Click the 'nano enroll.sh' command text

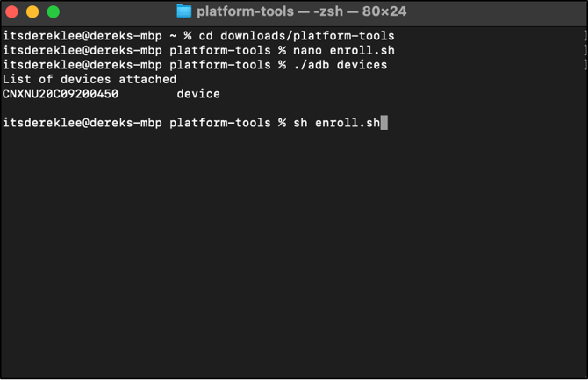coord(344,50)
